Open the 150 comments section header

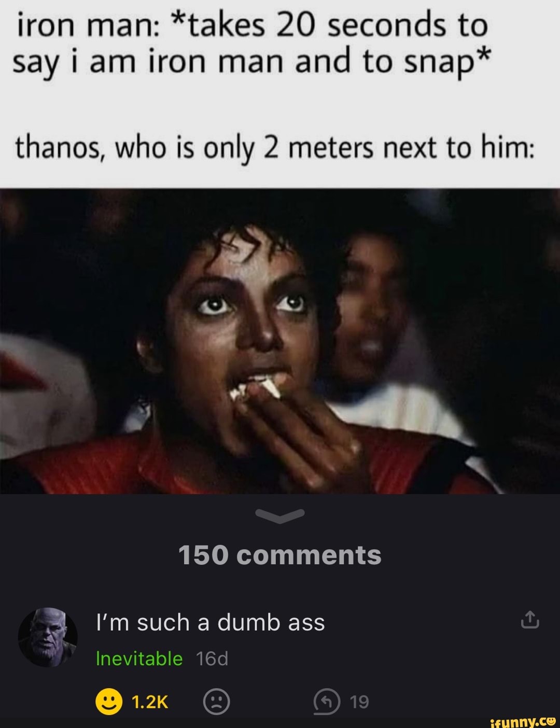pyautogui.click(x=280, y=555)
